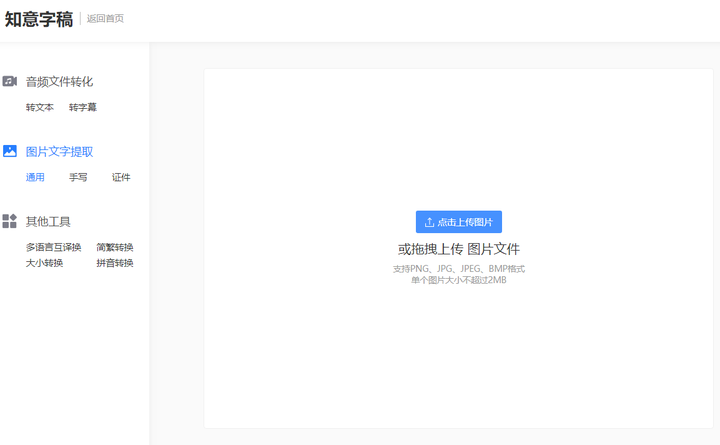Click the audio file conversion icon
Screen dimensions: 720x445
click(x=10, y=81)
